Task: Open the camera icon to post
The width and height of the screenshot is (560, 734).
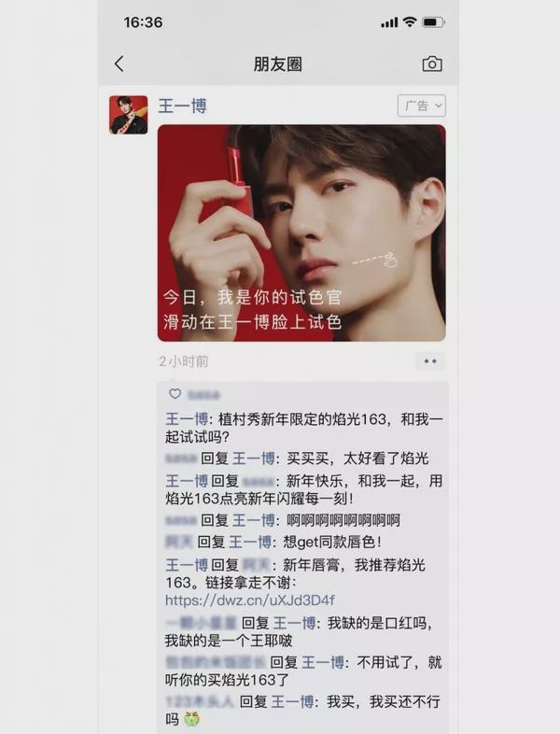Action: pyautogui.click(x=432, y=64)
